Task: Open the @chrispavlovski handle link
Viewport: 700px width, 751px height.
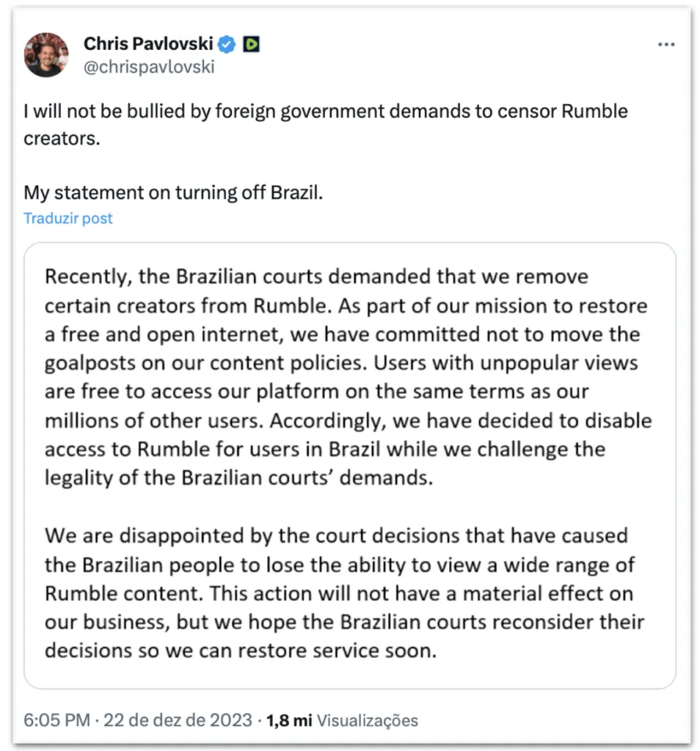Action: (x=149, y=67)
